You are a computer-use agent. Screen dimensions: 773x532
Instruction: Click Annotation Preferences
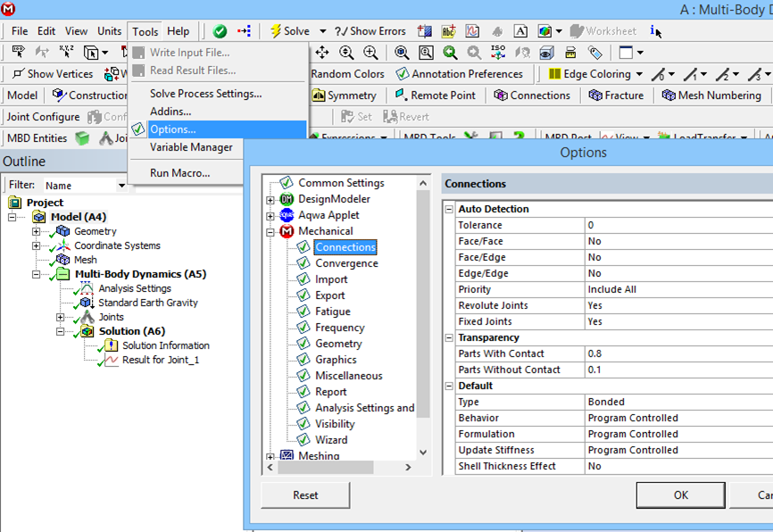coord(460,74)
